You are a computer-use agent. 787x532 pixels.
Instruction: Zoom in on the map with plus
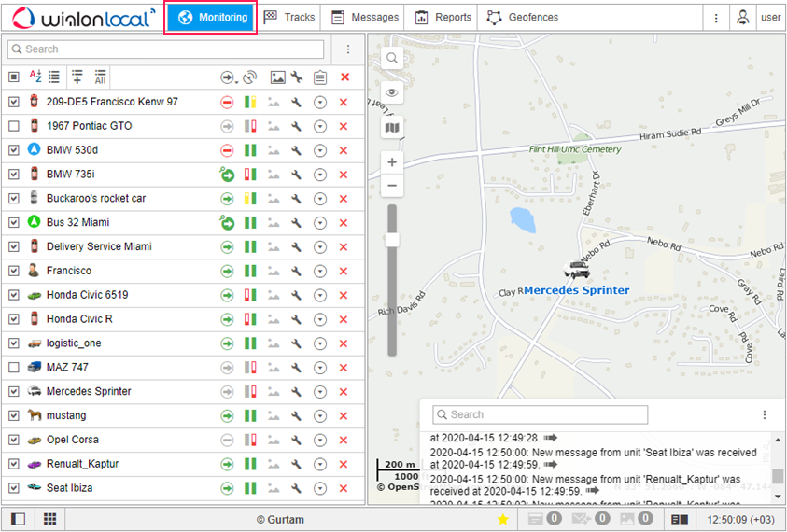[392, 162]
